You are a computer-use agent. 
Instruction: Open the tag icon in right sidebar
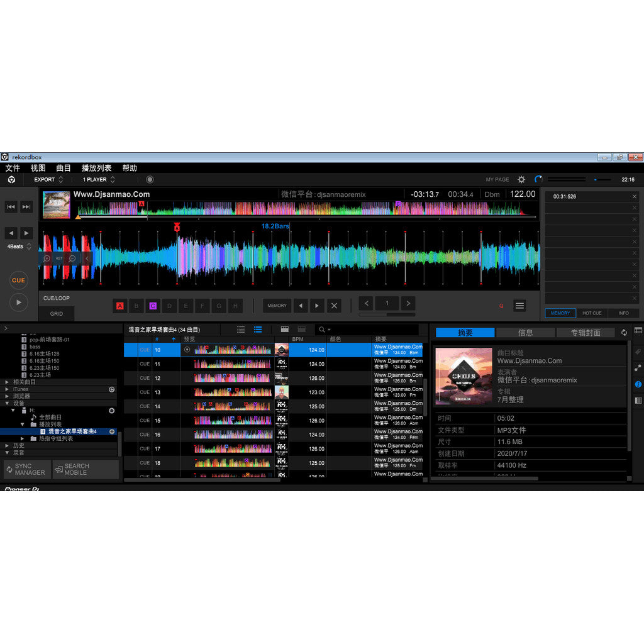[638, 352]
